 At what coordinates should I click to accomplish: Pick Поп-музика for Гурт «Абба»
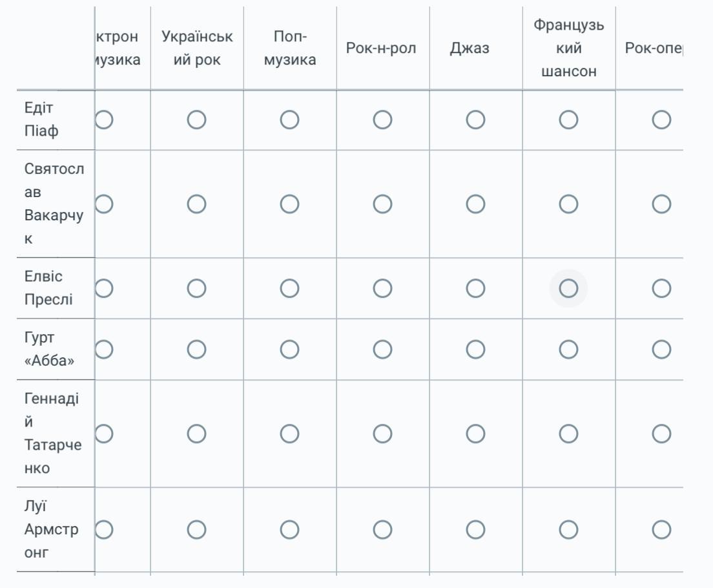[x=289, y=350]
